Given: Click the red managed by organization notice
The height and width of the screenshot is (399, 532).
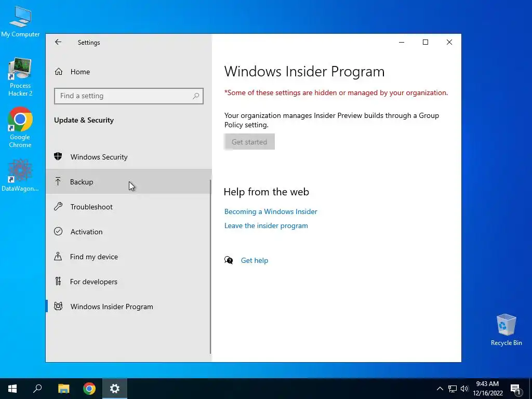Looking at the screenshot, I should [336, 92].
